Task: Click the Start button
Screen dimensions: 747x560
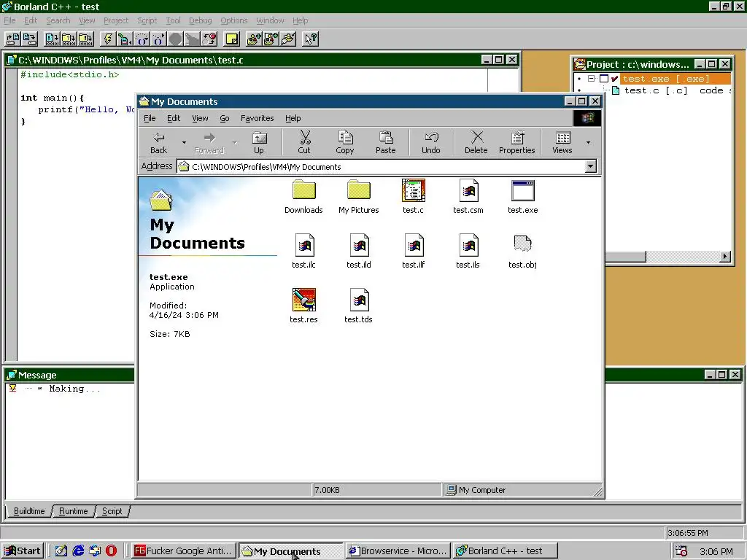Action: point(23,551)
